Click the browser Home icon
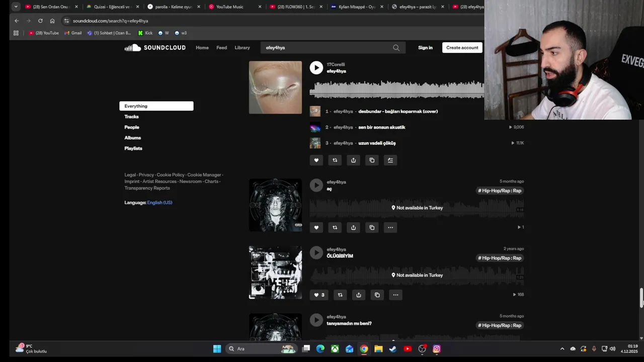Image resolution: width=644 pixels, height=362 pixels. pyautogui.click(x=52, y=21)
